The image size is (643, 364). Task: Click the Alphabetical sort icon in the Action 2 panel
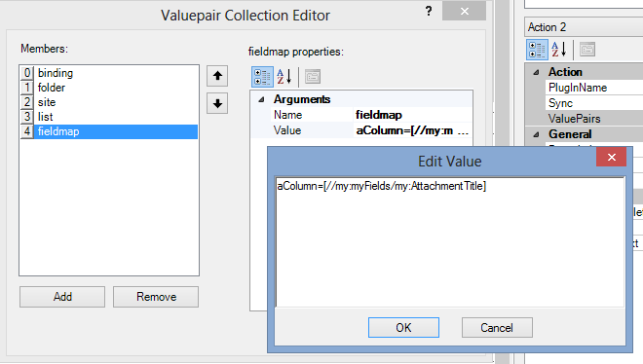(558, 50)
